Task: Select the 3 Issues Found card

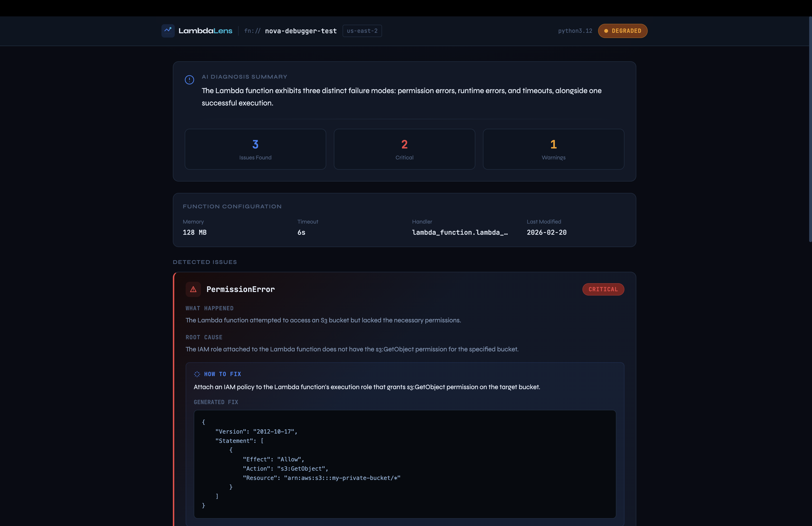Action: coord(255,149)
